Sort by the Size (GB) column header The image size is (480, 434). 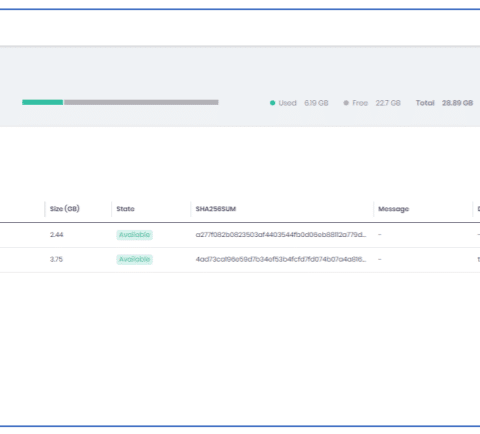click(65, 209)
